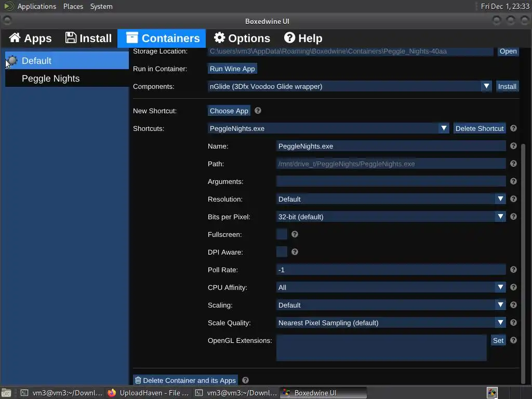Show help for Scaling
The height and width of the screenshot is (399, 532).
513,304
